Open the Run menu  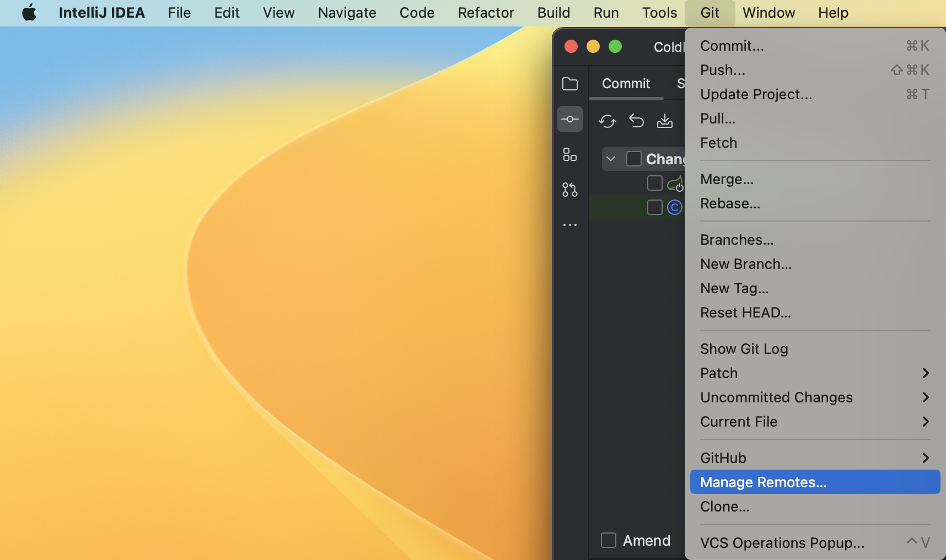pos(606,13)
